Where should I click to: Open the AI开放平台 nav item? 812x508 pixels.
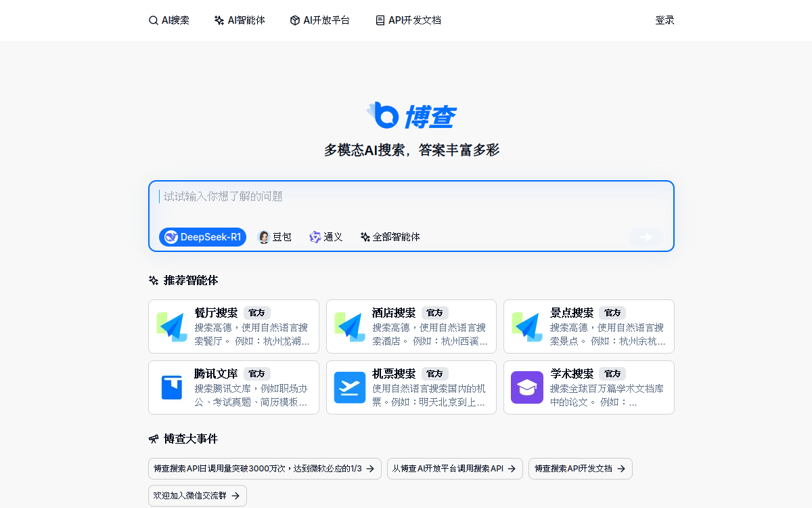coord(320,20)
